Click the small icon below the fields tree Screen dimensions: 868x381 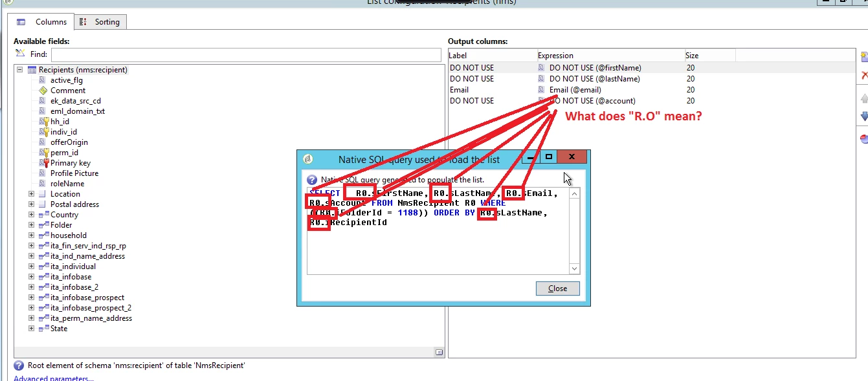click(x=439, y=352)
